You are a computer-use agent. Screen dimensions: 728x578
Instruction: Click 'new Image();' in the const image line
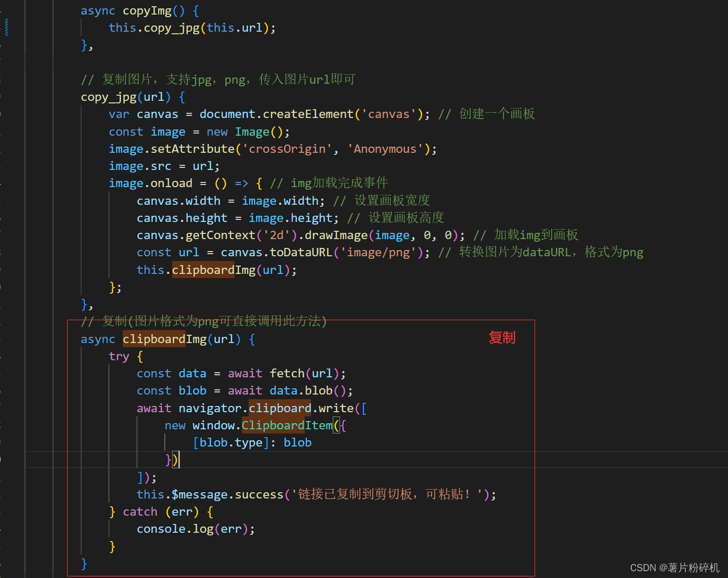coord(248,132)
